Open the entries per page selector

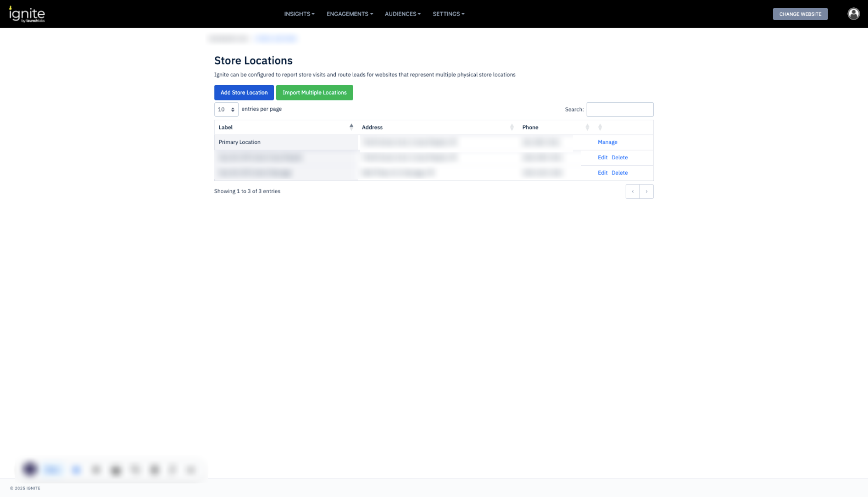click(x=226, y=109)
